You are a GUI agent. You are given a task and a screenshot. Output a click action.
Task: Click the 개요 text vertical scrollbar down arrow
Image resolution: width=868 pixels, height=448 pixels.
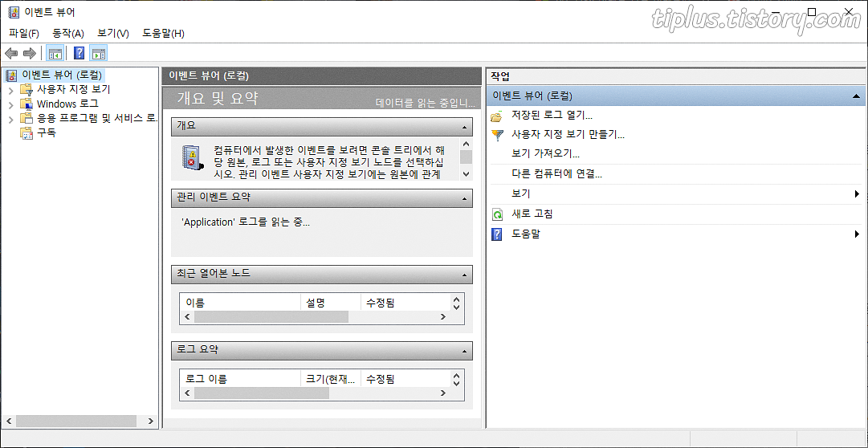[x=466, y=174]
